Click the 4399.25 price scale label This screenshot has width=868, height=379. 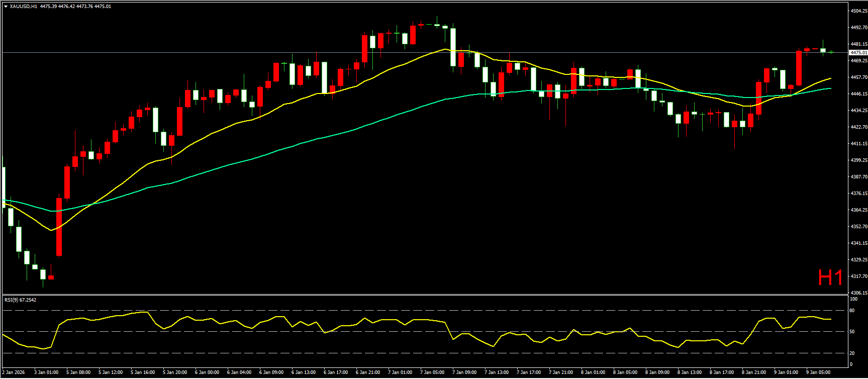pos(858,160)
